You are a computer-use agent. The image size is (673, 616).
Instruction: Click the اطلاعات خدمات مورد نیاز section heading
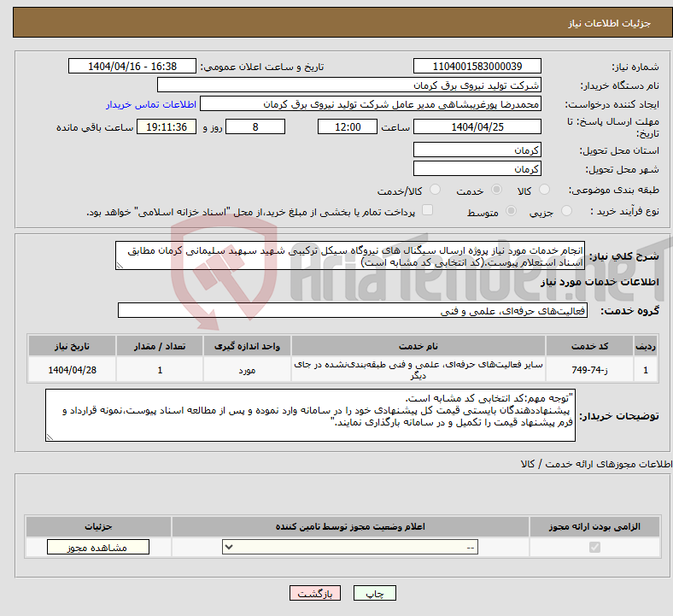click(x=600, y=282)
